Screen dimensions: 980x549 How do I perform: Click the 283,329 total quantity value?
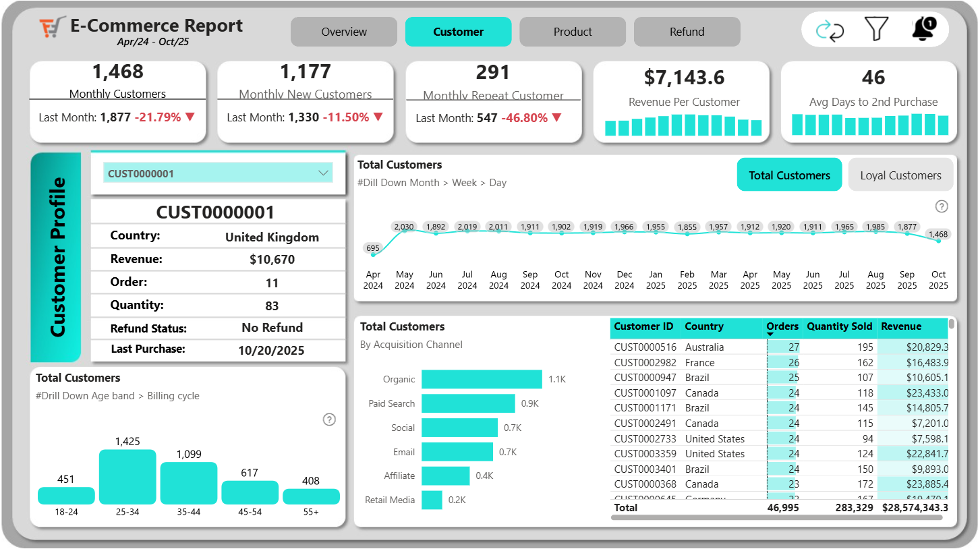[x=853, y=507]
